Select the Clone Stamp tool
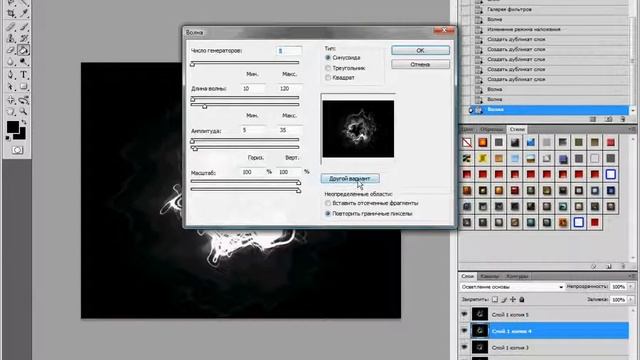Screen dimensions: 640x360 point(11,39)
